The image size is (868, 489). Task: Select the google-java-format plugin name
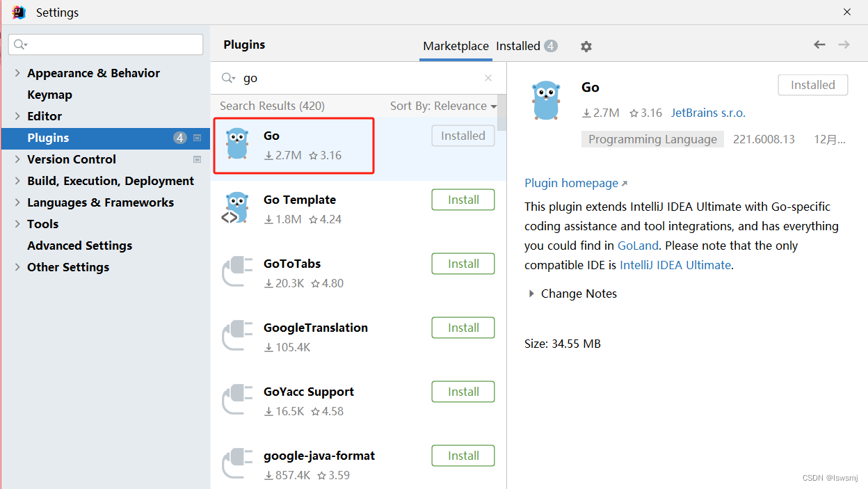[319, 456]
